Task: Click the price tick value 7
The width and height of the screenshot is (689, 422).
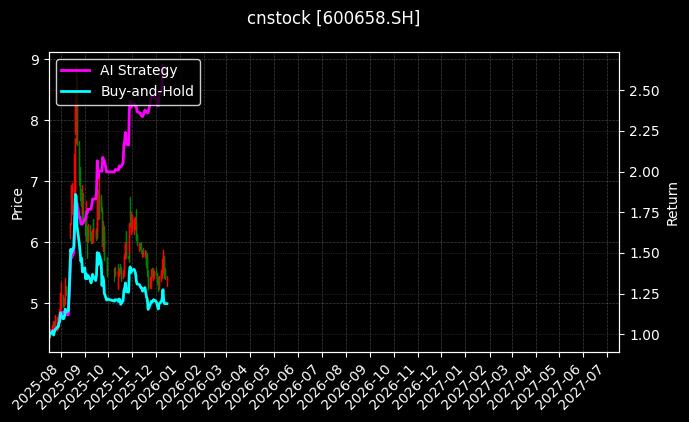Action: coord(35,181)
